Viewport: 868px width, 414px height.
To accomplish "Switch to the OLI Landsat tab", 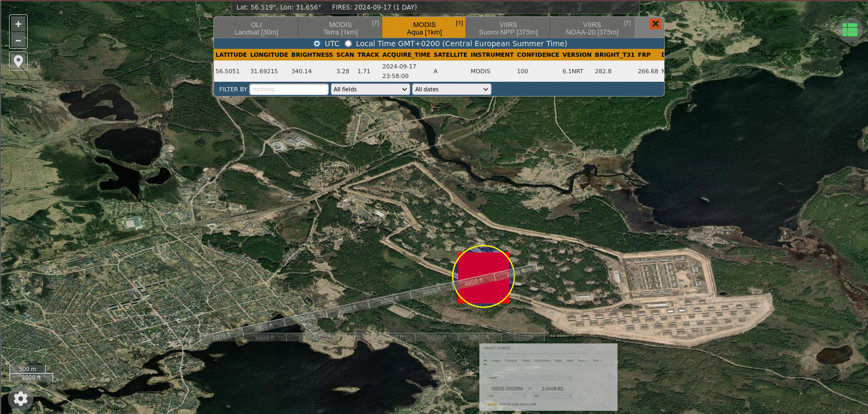I will pos(256,28).
